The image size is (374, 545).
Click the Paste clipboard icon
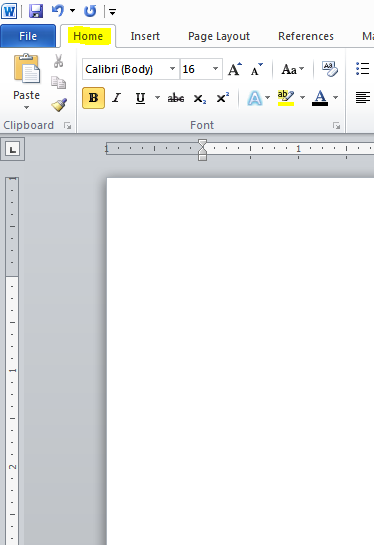click(x=27, y=68)
